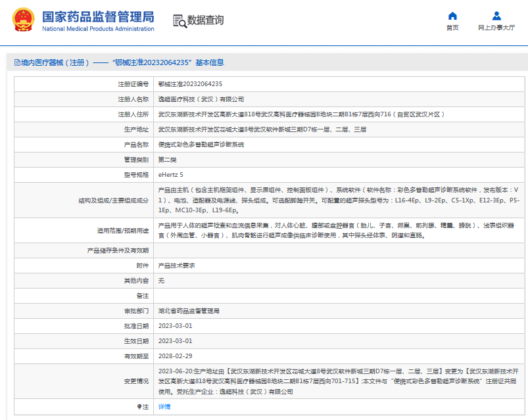This screenshot has height=420, width=528.
Task: Click the 结构及组成/主要组成成分 row label
Action: pyautogui.click(x=114, y=200)
